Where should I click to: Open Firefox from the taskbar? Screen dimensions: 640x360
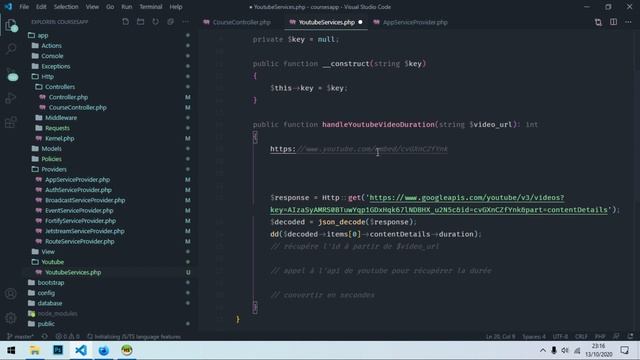104,350
